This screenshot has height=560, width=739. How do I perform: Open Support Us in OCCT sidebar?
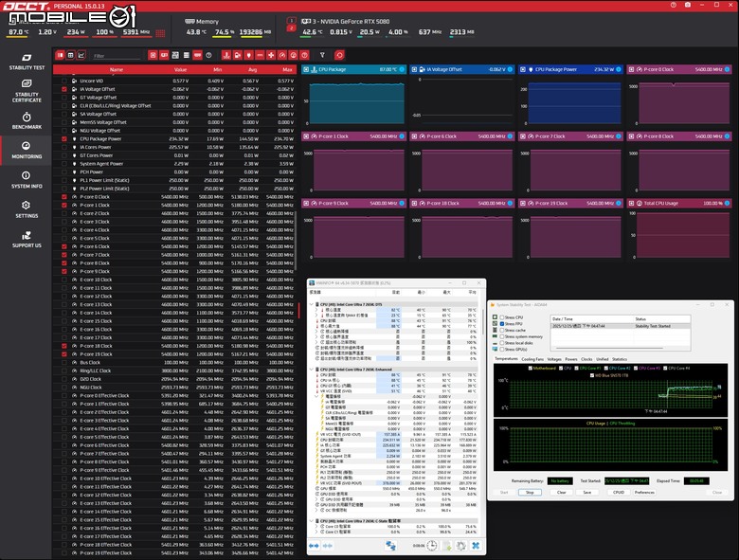click(27, 239)
